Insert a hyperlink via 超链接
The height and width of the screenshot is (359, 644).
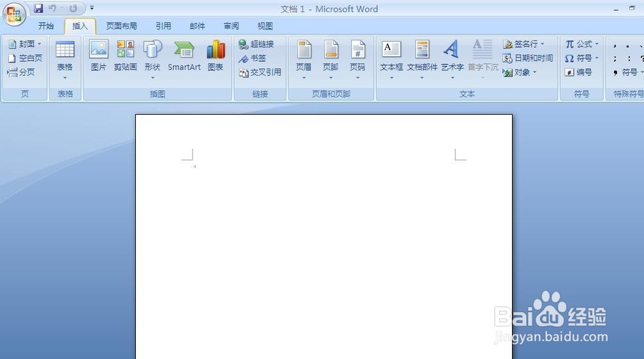pyautogui.click(x=256, y=44)
